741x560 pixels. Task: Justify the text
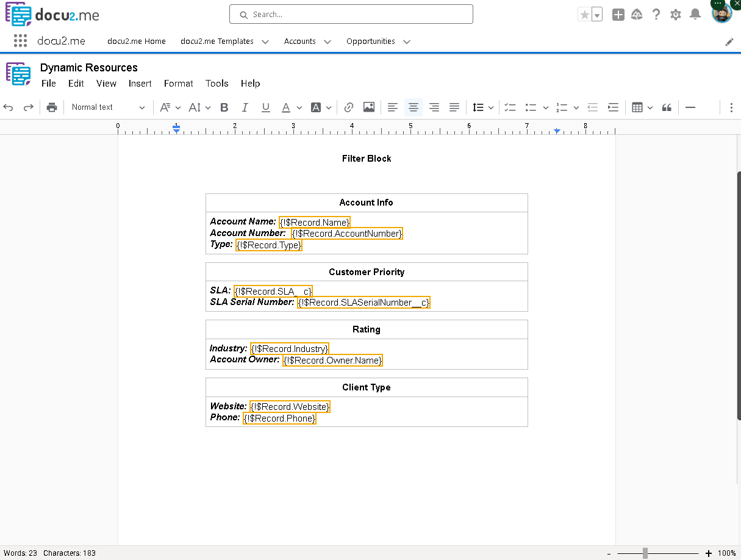click(454, 107)
